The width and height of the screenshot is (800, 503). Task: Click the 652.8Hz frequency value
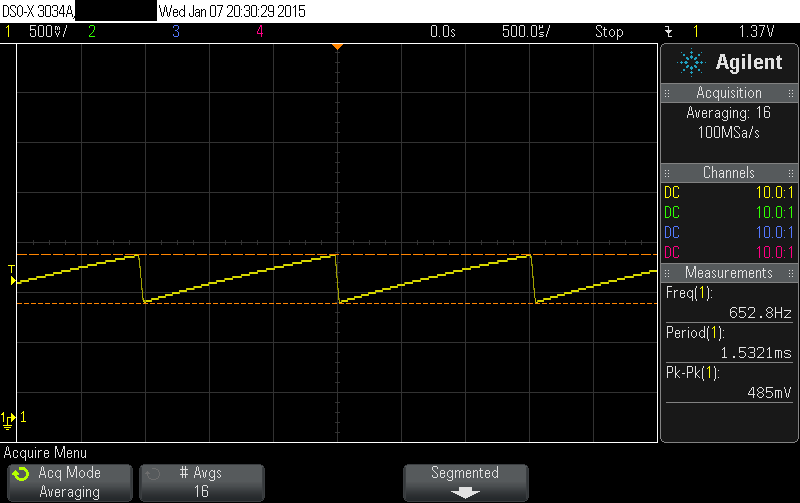pos(760,313)
